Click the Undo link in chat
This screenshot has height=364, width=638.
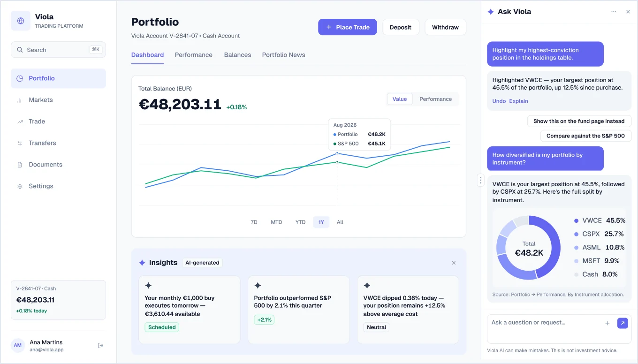coord(499,101)
